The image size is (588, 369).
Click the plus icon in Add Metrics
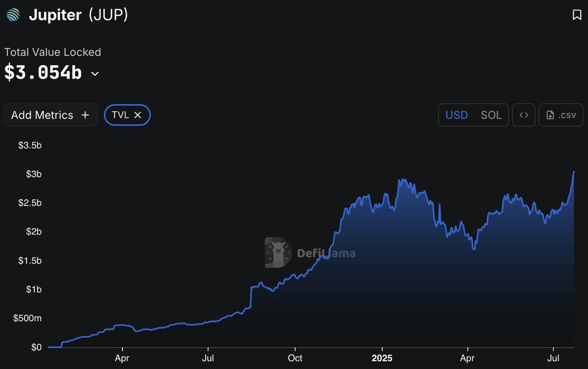click(x=85, y=115)
